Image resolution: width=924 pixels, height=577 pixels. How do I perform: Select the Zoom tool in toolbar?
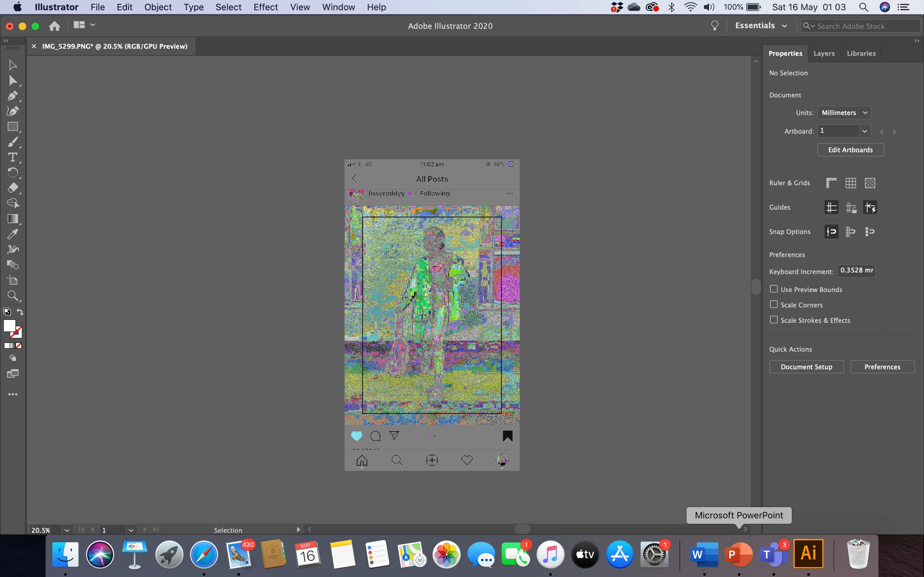tap(13, 295)
